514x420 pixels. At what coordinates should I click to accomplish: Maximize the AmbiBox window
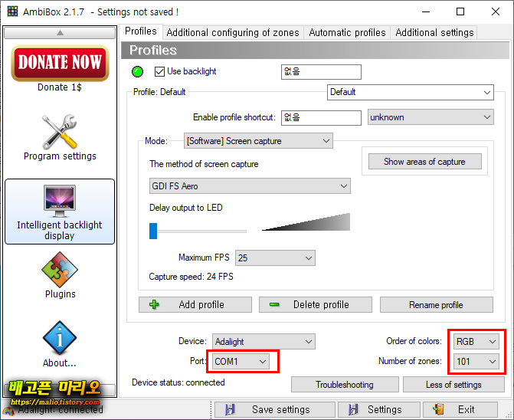coord(460,11)
